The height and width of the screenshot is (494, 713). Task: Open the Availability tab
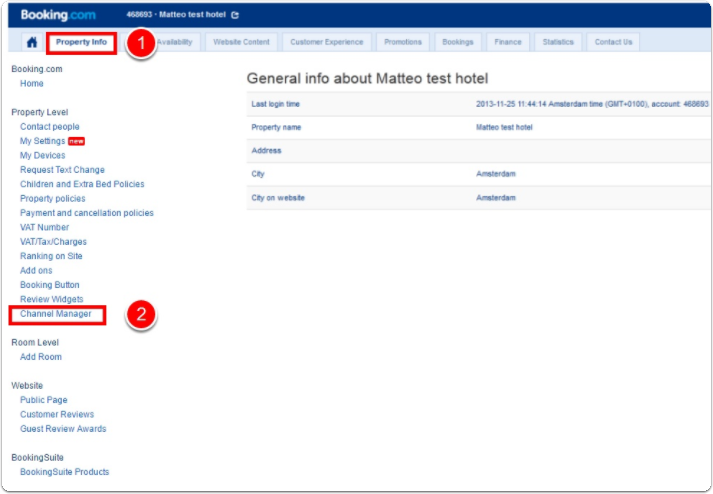click(175, 42)
